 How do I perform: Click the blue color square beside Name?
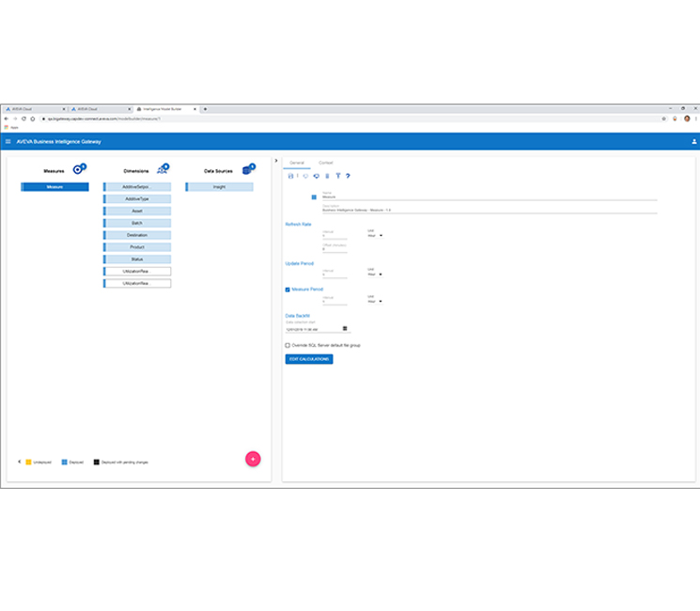tap(314, 197)
